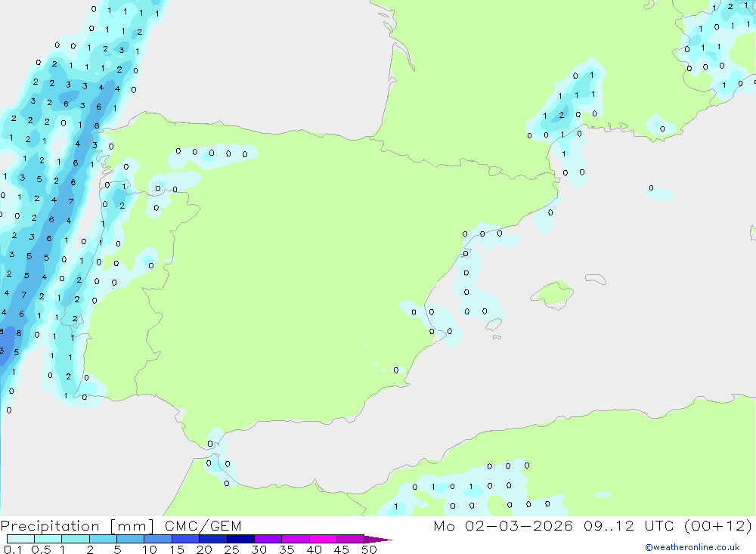Select the 'Precipitation [mm]' title text
Image resolution: width=756 pixels, height=554 pixels.
pos(78,526)
